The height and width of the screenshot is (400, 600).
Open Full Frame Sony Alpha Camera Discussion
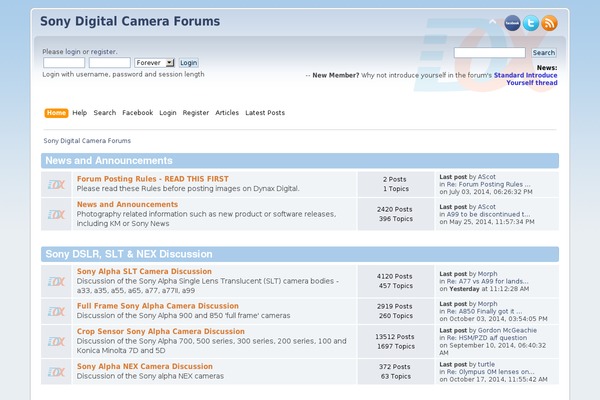(x=158, y=306)
